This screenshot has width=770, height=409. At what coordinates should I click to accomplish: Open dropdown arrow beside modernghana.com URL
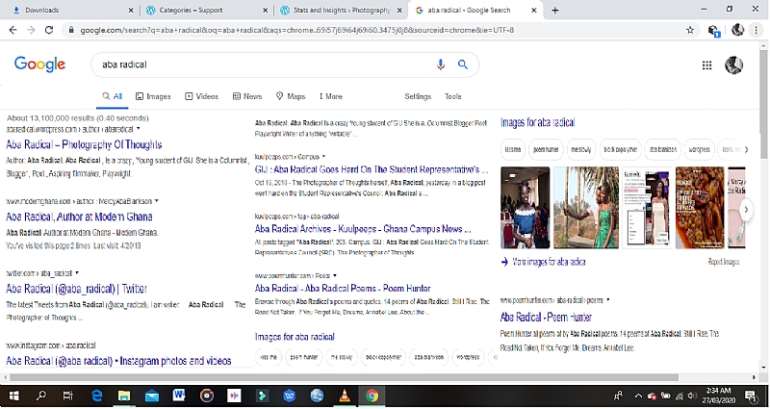(x=157, y=201)
